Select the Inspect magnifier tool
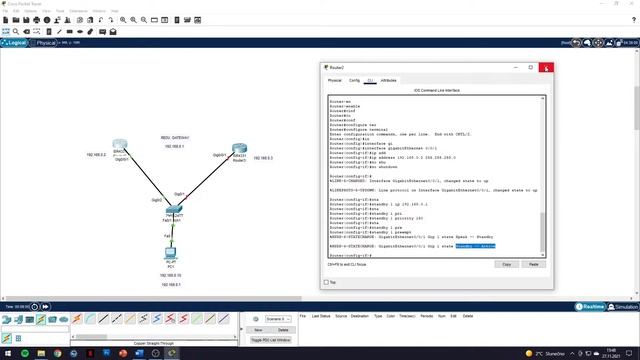Screen dimensions: 640x360 [x=16, y=31]
